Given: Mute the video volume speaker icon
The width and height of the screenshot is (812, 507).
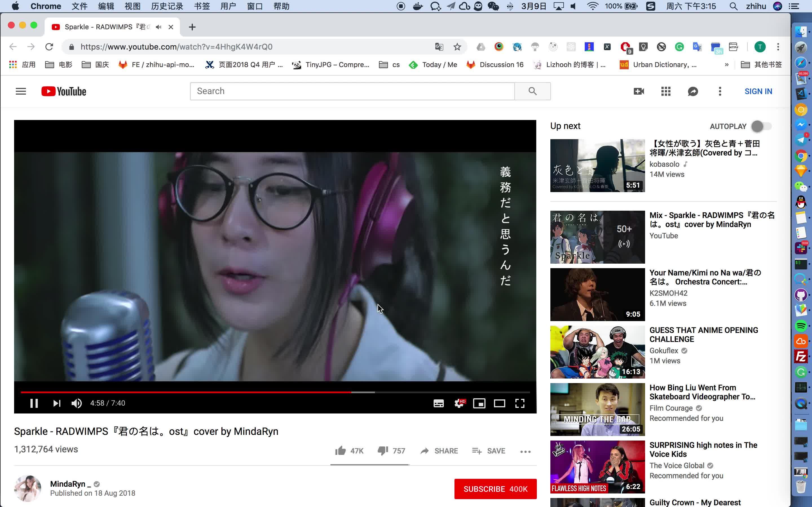Looking at the screenshot, I should [76, 403].
